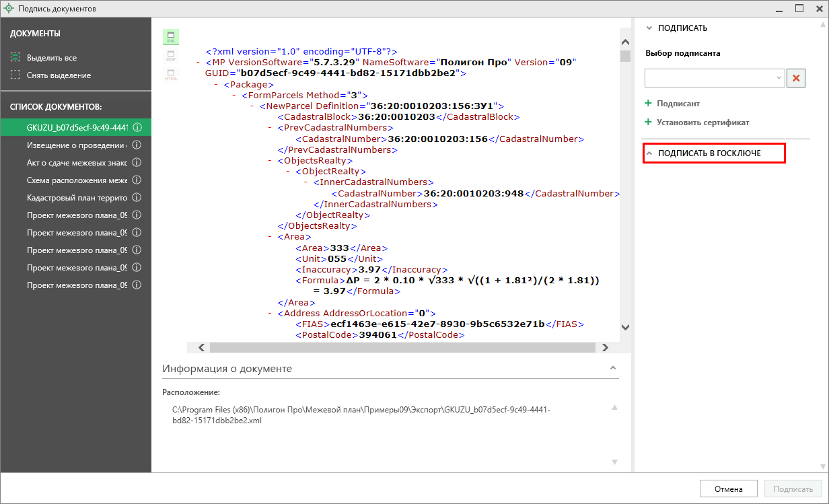This screenshot has height=504, width=829.
Task: Open info icon for Кадастровый план территории
Action: (x=137, y=197)
